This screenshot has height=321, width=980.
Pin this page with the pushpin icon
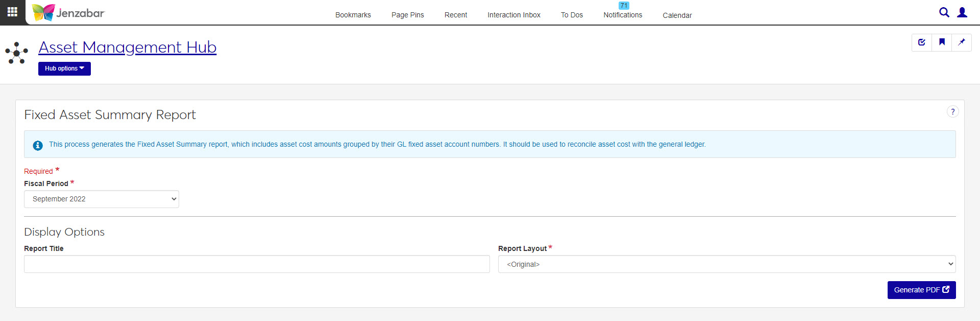[962, 42]
